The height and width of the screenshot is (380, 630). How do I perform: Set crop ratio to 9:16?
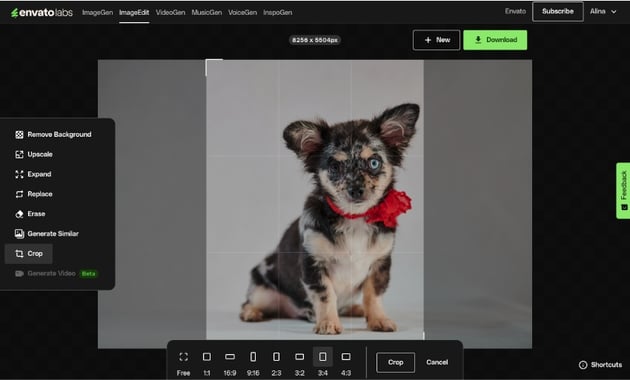(x=253, y=364)
